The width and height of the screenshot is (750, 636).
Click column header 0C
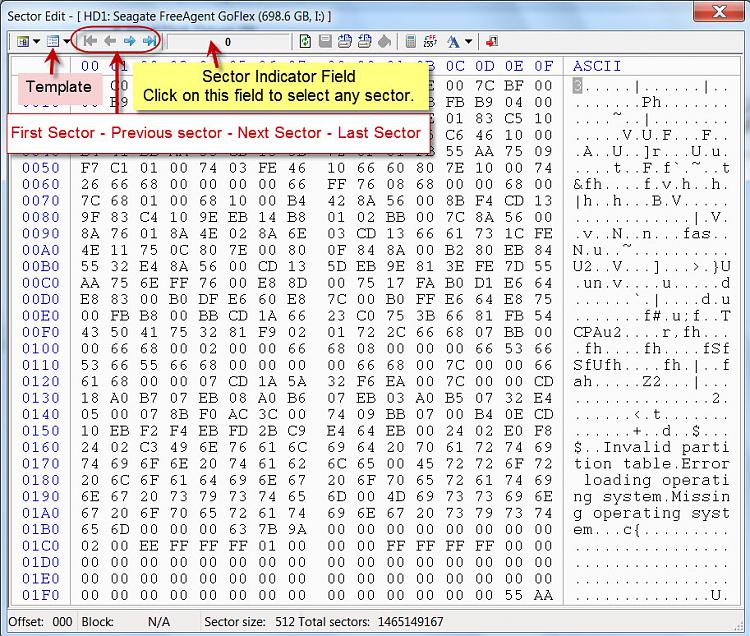(x=455, y=66)
